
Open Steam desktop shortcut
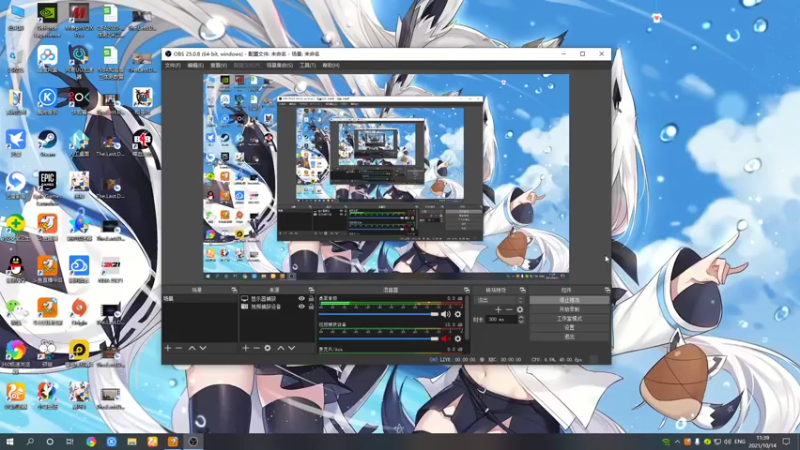pyautogui.click(x=47, y=143)
